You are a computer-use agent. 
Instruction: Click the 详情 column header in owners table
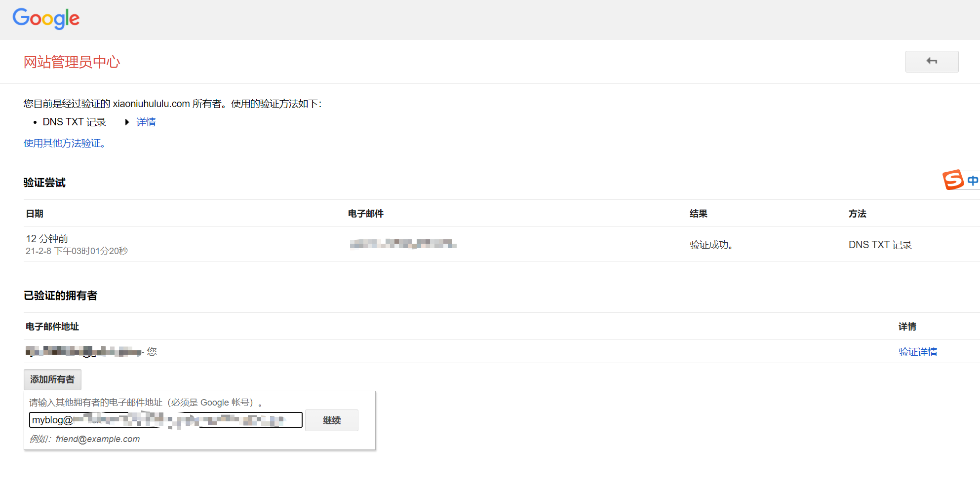[907, 327]
